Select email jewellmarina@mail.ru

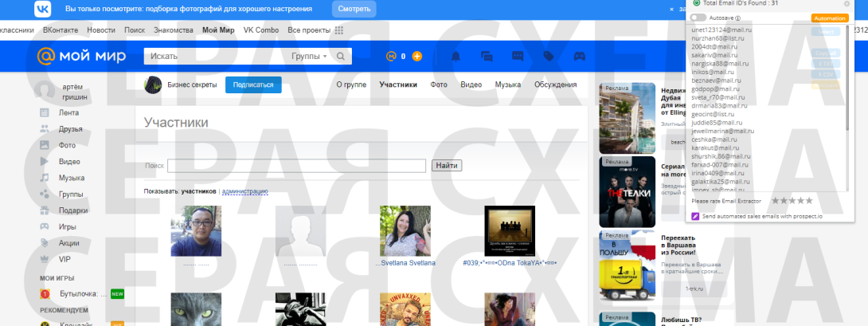point(721,131)
